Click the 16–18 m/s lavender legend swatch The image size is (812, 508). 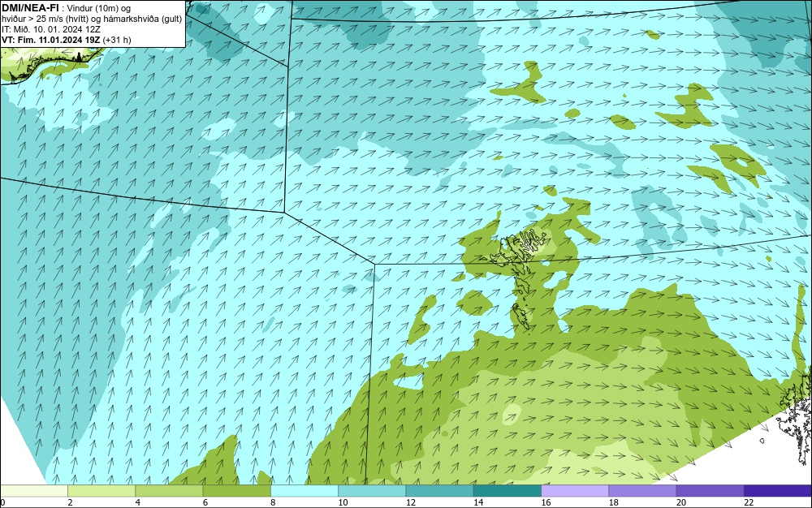575,490
